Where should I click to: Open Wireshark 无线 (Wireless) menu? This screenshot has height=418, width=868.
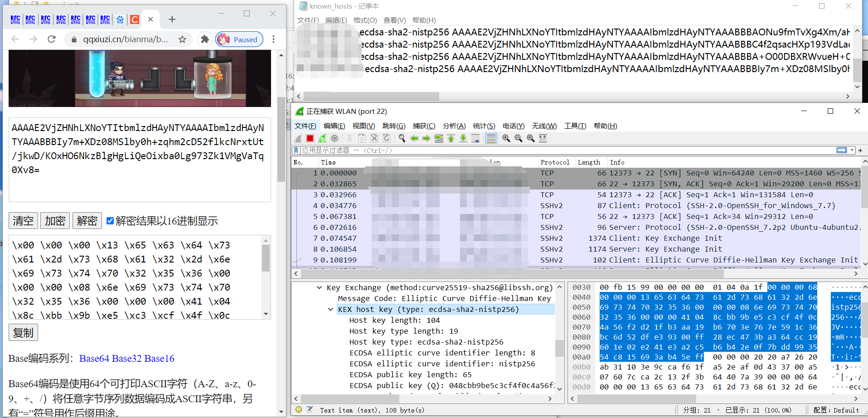pos(544,126)
